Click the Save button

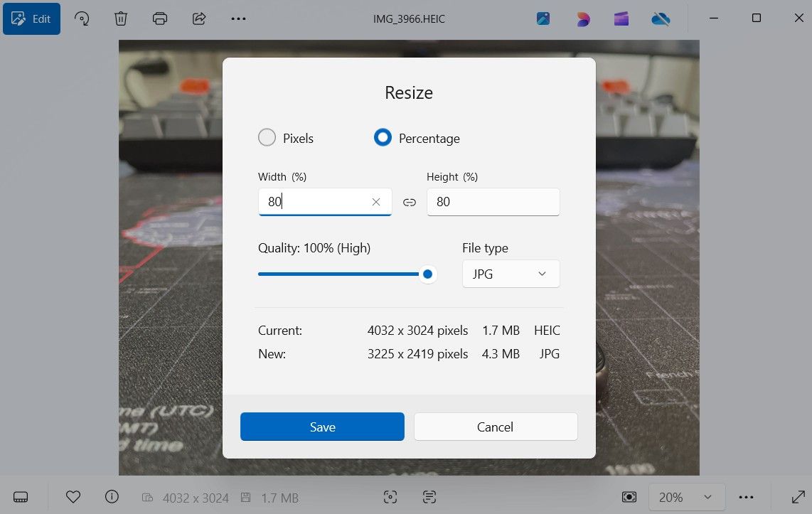click(322, 427)
